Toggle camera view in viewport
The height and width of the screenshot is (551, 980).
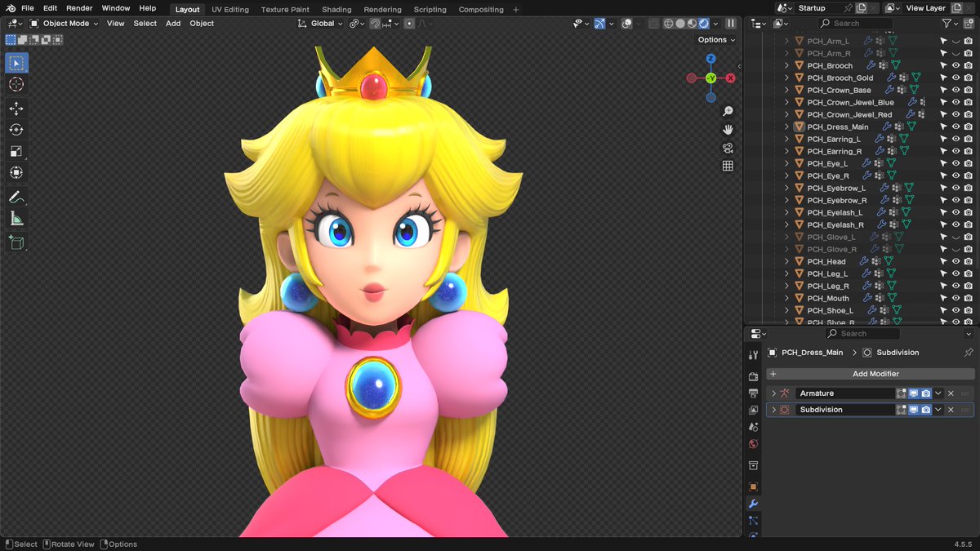click(x=728, y=148)
